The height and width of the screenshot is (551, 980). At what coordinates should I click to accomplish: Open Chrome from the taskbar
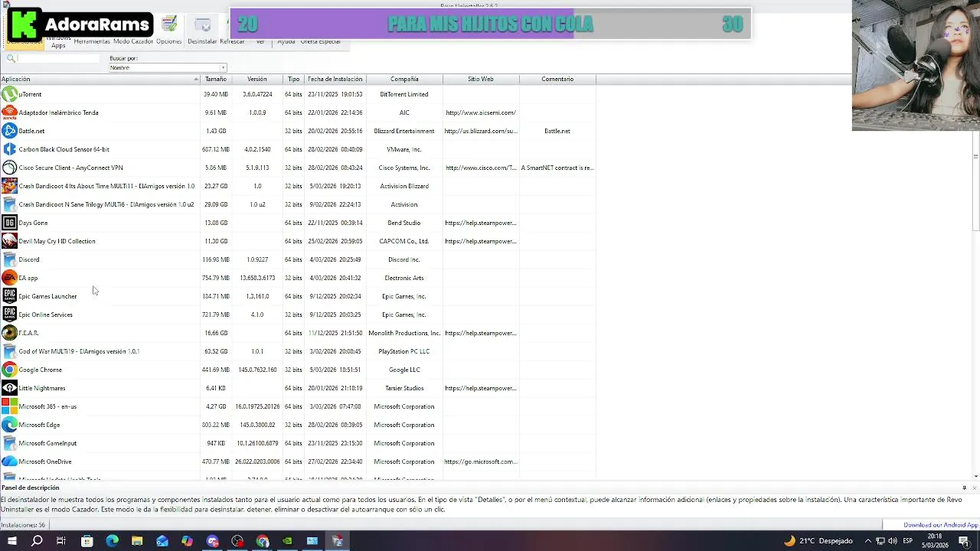pyautogui.click(x=263, y=541)
